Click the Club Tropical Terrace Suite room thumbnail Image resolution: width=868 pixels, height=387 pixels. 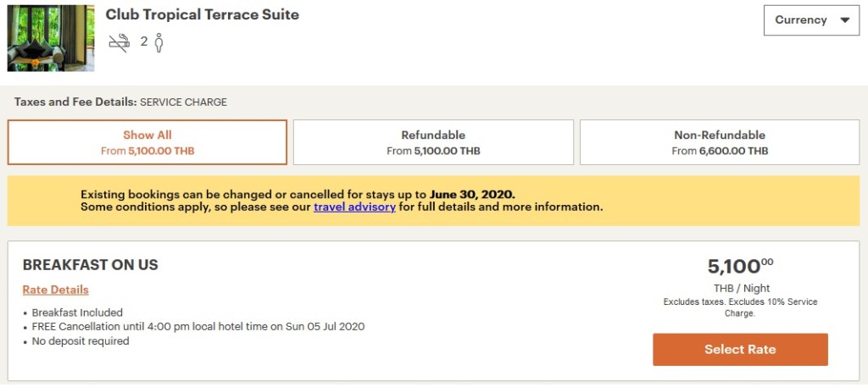(x=51, y=38)
